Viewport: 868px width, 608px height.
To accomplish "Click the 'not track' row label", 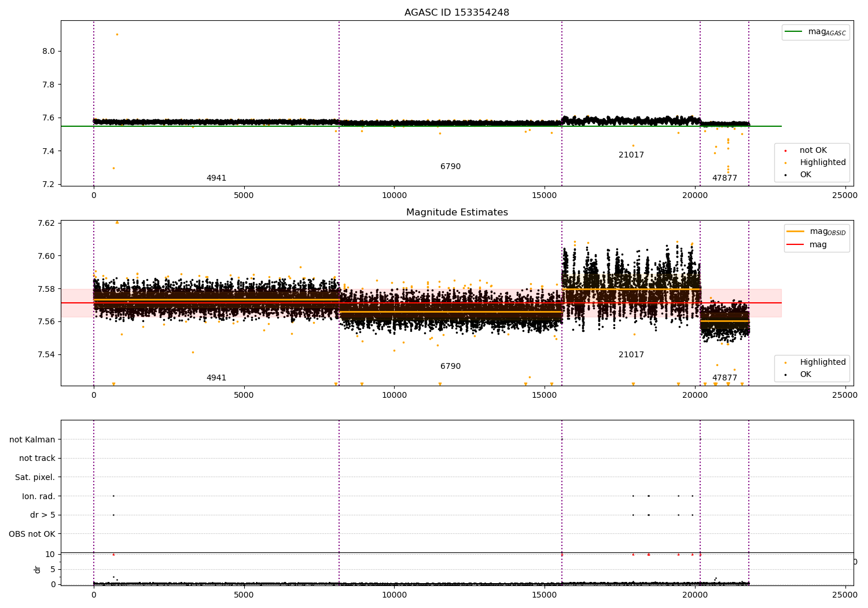I will click(37, 459).
